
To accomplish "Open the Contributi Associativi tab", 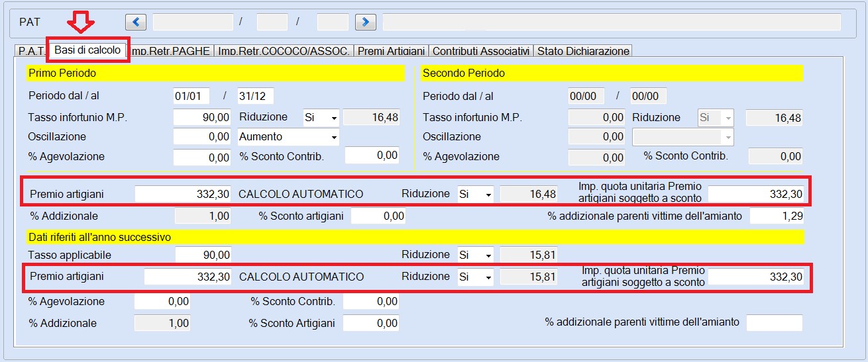I will pos(481,51).
